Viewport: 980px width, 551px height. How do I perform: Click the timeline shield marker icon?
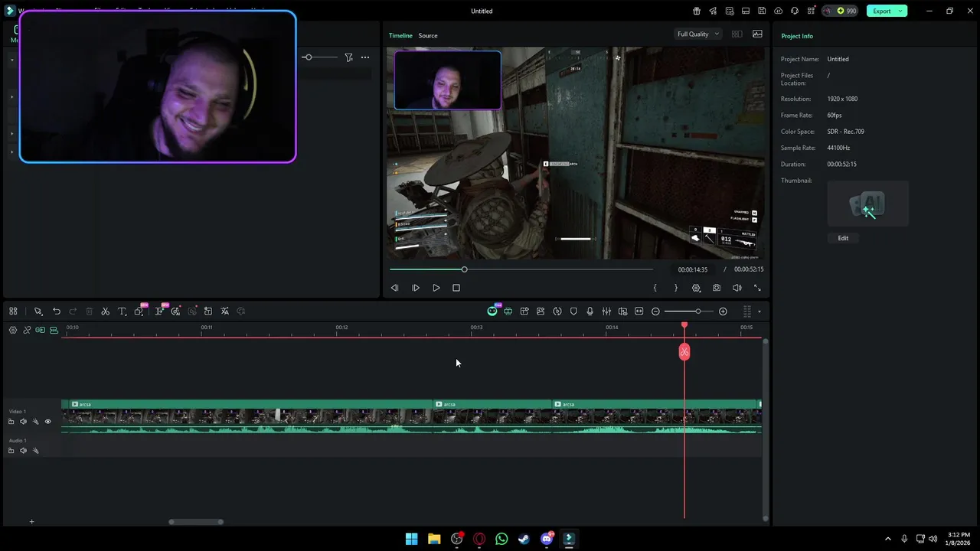pyautogui.click(x=573, y=311)
